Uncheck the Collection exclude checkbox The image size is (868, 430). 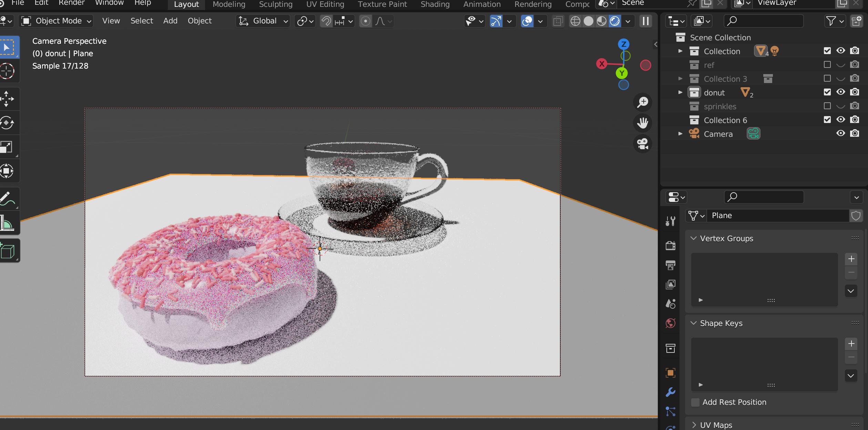(x=827, y=51)
